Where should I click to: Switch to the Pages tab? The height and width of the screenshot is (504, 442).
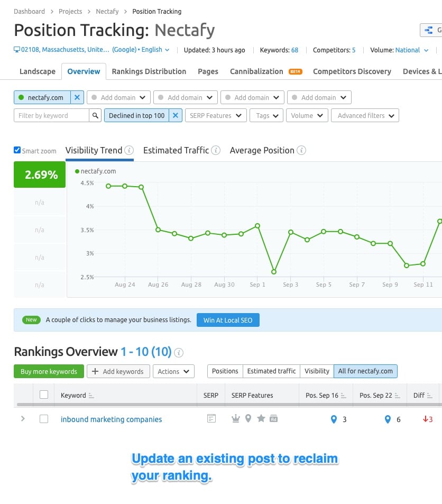coord(208,71)
